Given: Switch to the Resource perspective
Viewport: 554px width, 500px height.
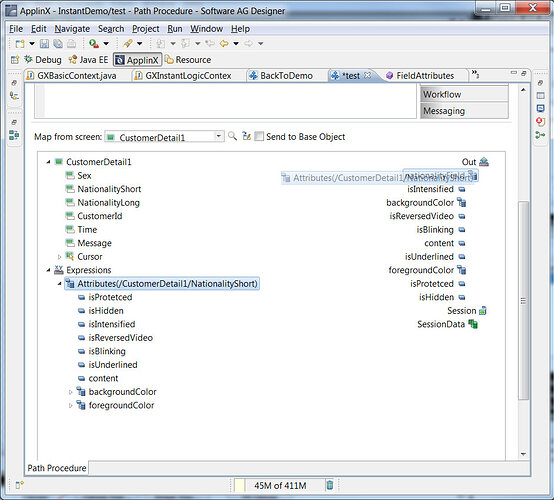Looking at the screenshot, I should click(188, 60).
